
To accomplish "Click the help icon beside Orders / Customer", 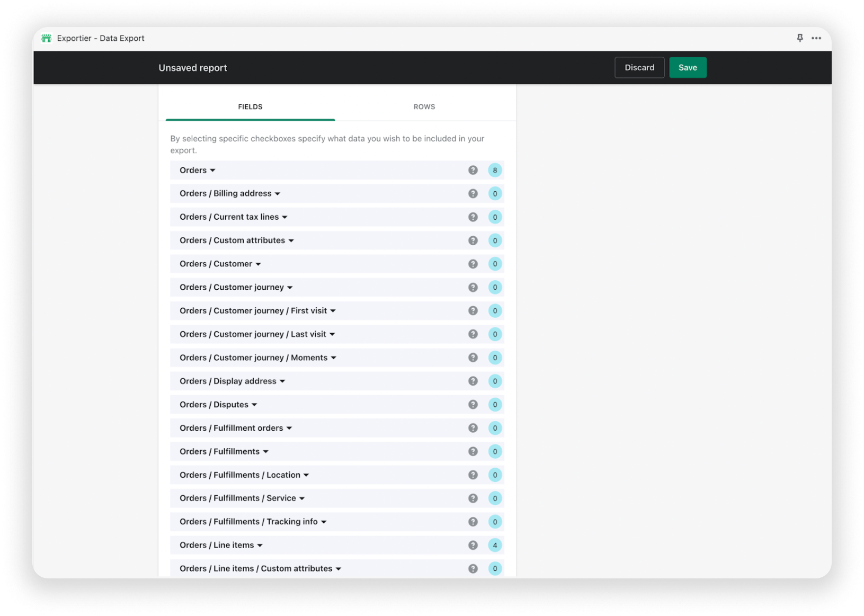I will click(x=473, y=263).
